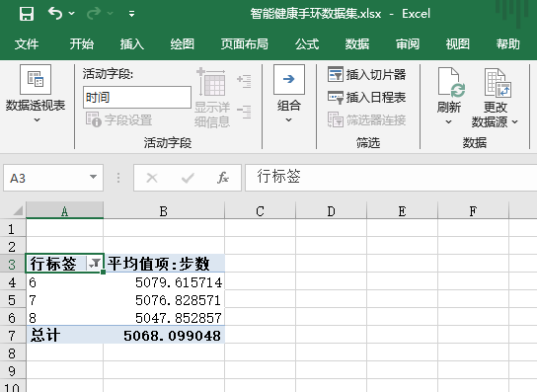Switch to the 插入 tab

(132, 44)
